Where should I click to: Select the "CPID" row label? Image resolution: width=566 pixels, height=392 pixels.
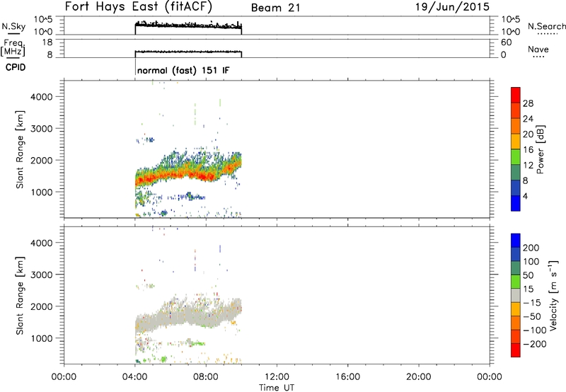coord(16,67)
